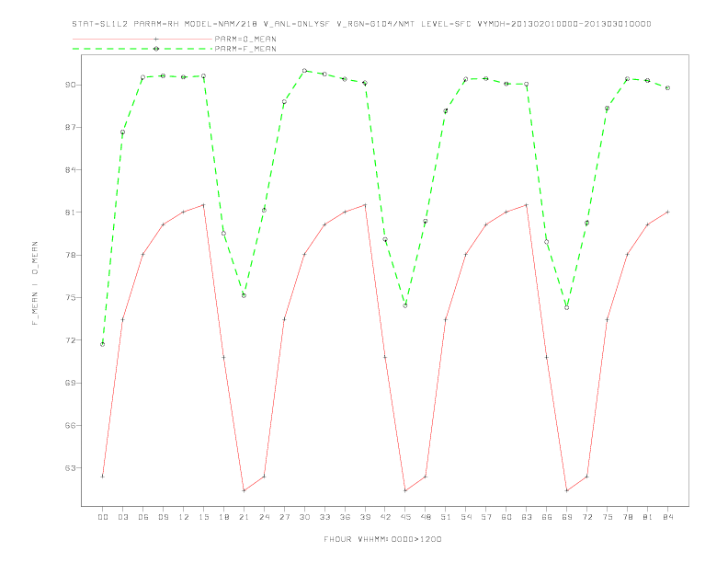728x563 pixels.
Task: Click y-axis tick label 72
Action: [71, 340]
